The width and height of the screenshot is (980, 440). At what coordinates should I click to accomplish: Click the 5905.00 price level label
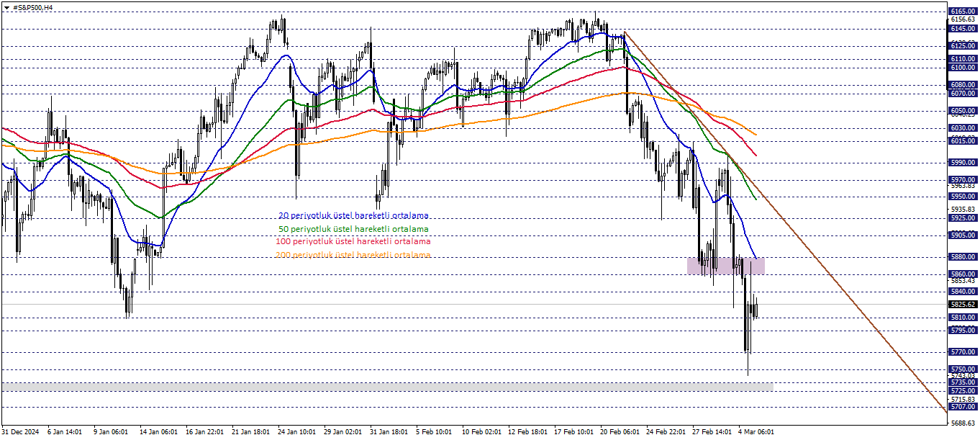(x=963, y=235)
